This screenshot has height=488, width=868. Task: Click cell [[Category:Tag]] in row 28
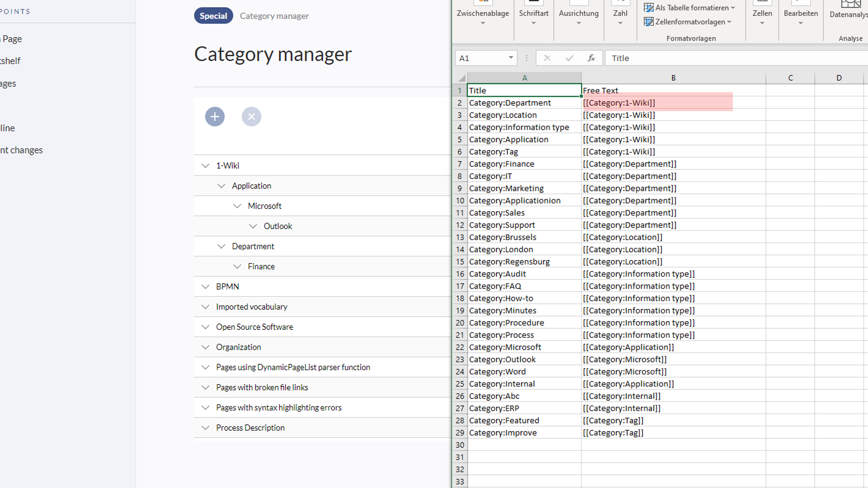coord(674,420)
